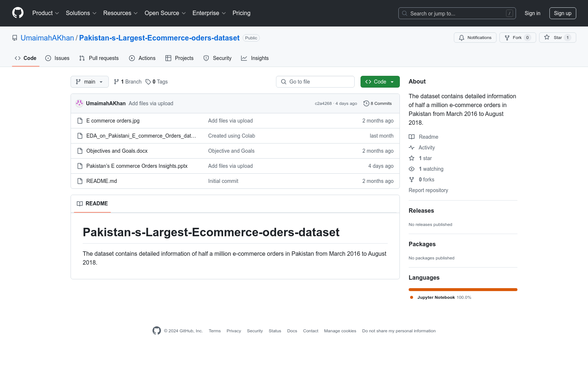Open the README.md file
588x368 pixels.
(x=101, y=181)
